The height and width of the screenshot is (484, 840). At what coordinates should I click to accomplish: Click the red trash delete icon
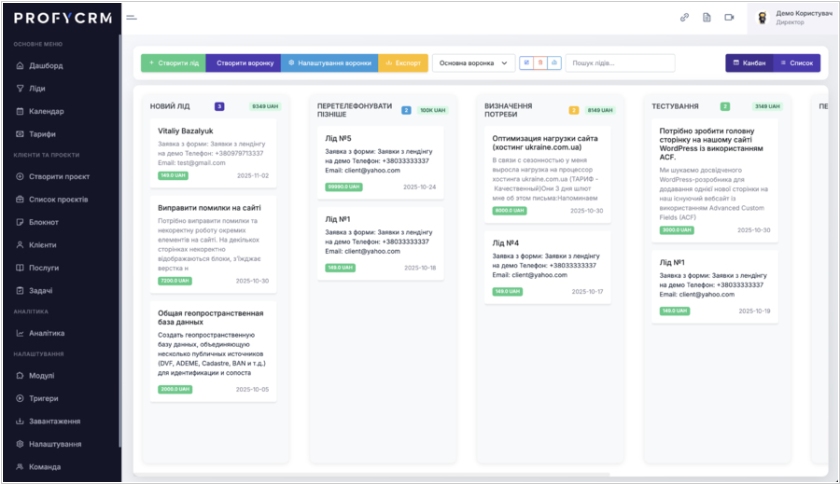(x=540, y=62)
